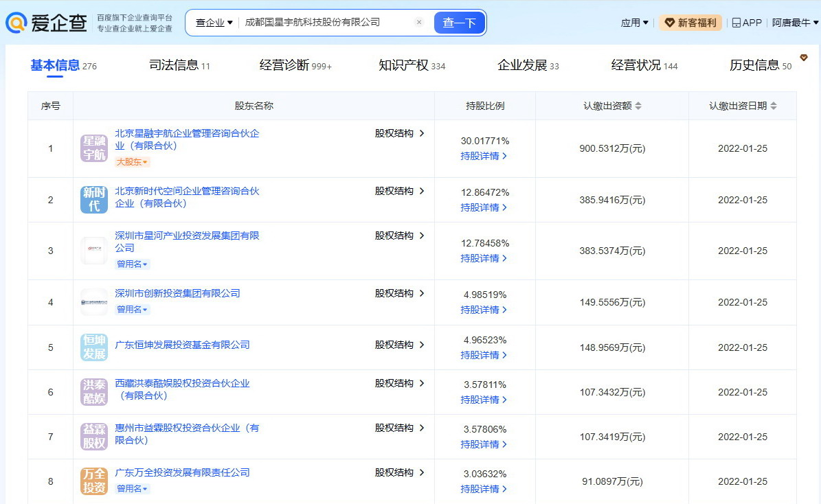Open 股权结构 for 北京新时代空间
821x504 pixels.
(399, 190)
